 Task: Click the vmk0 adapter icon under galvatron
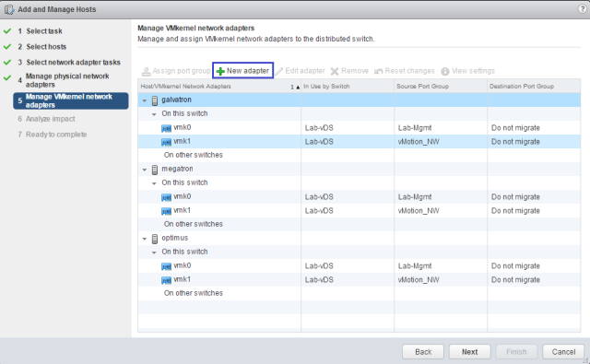(x=166, y=129)
